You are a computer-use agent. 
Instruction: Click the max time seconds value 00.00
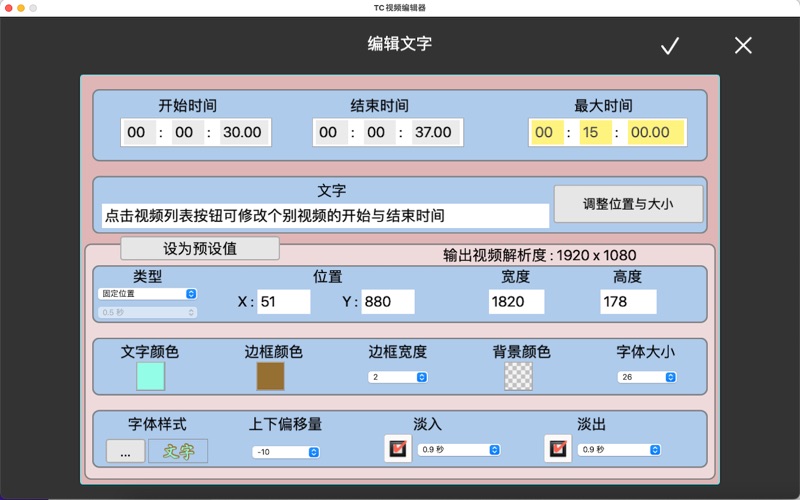tap(656, 132)
